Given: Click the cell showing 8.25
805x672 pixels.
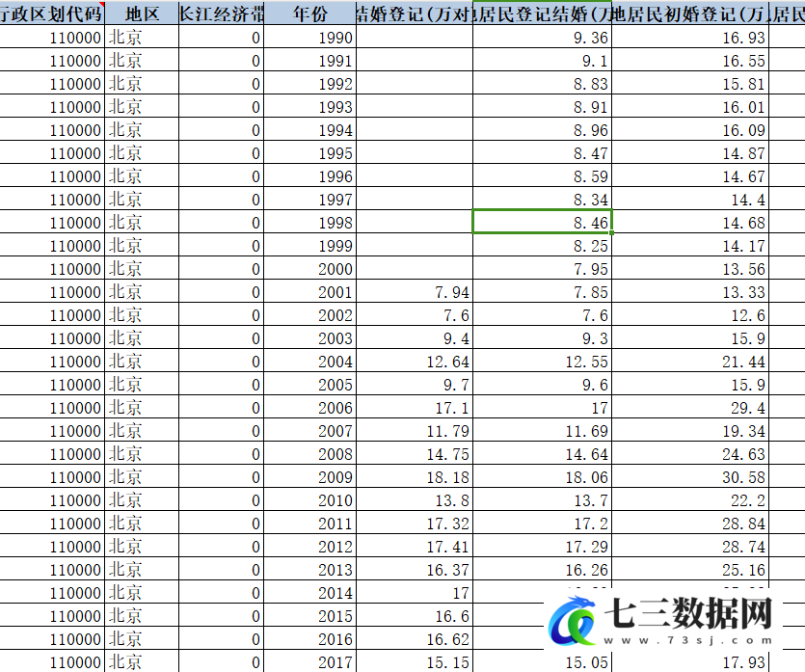Looking at the screenshot, I should click(542, 245).
